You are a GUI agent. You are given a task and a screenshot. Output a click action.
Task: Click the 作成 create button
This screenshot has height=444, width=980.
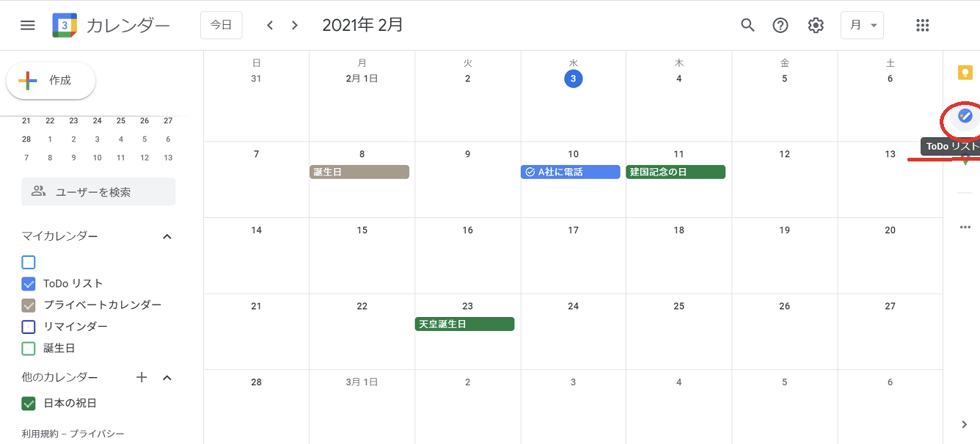(51, 81)
